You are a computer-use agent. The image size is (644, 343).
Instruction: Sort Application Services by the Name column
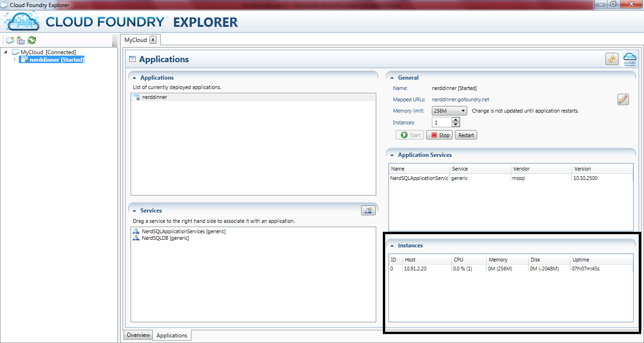[419, 169]
